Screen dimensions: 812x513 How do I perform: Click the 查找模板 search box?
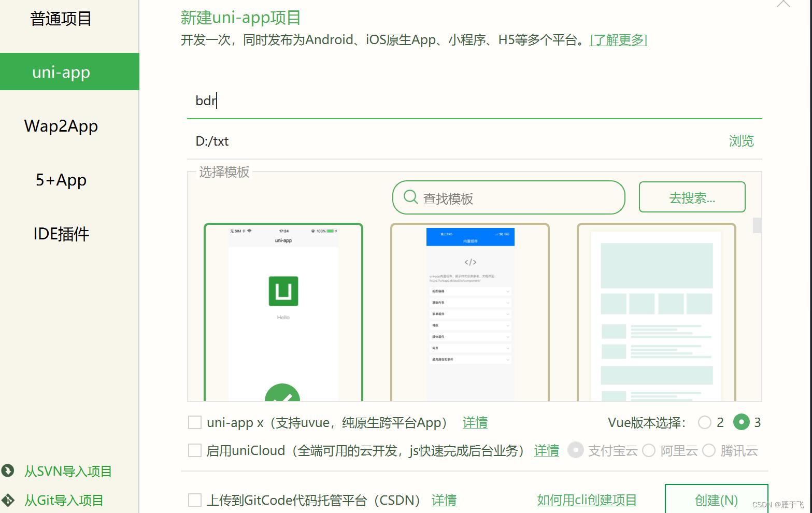[x=509, y=197]
